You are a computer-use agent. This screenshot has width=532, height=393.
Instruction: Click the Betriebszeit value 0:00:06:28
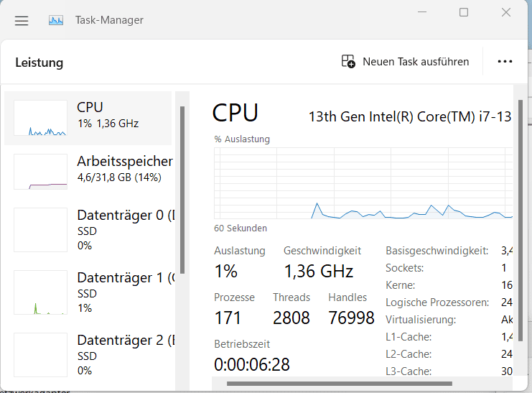tap(252, 364)
